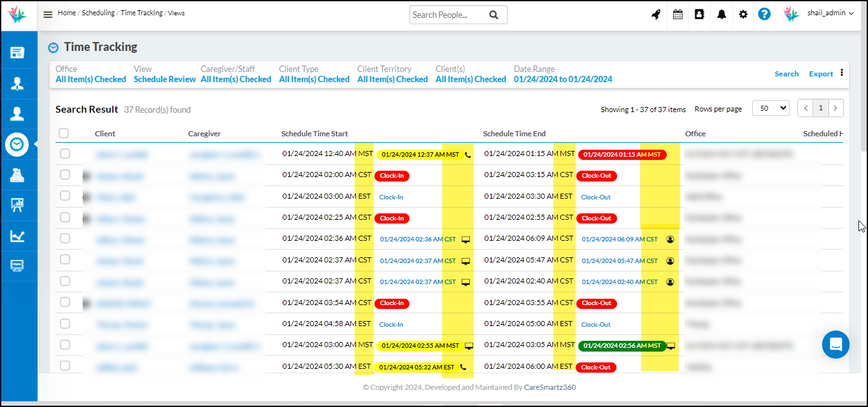Navigate to Scheduling in breadcrumb
868x407 pixels.
tap(99, 13)
